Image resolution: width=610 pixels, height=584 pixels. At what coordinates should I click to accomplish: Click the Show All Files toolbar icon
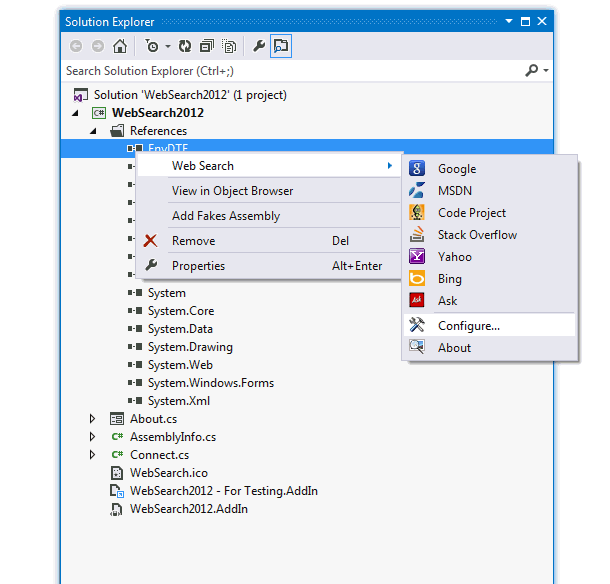click(x=229, y=46)
